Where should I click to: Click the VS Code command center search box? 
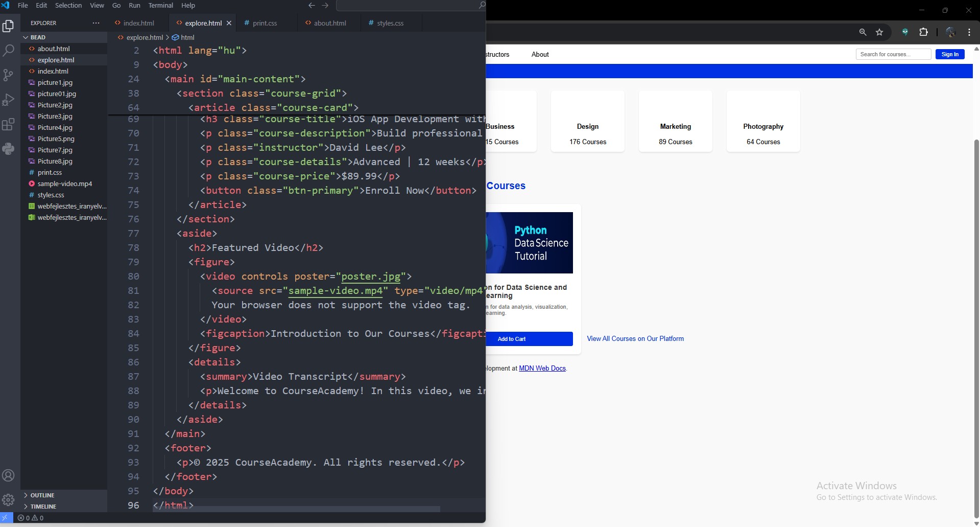(411, 5)
